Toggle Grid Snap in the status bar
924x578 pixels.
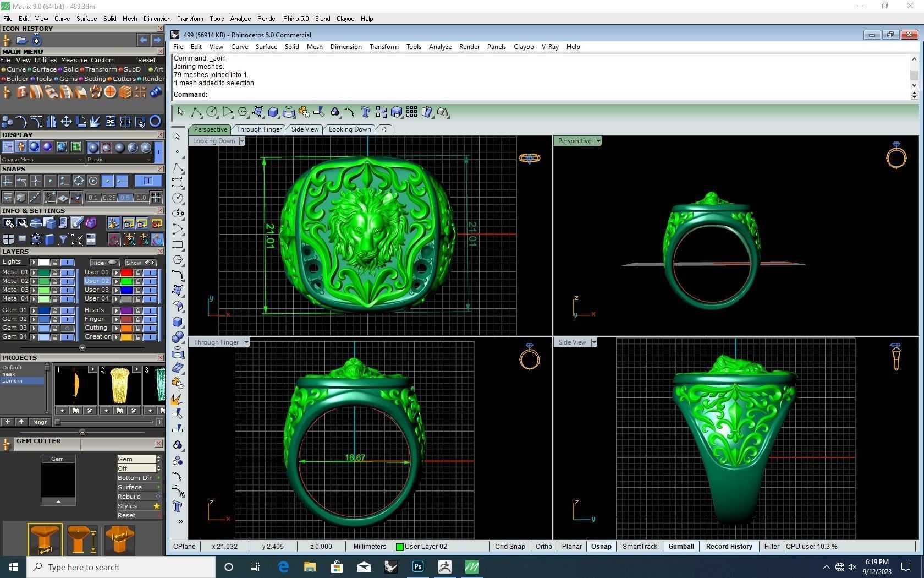click(510, 547)
